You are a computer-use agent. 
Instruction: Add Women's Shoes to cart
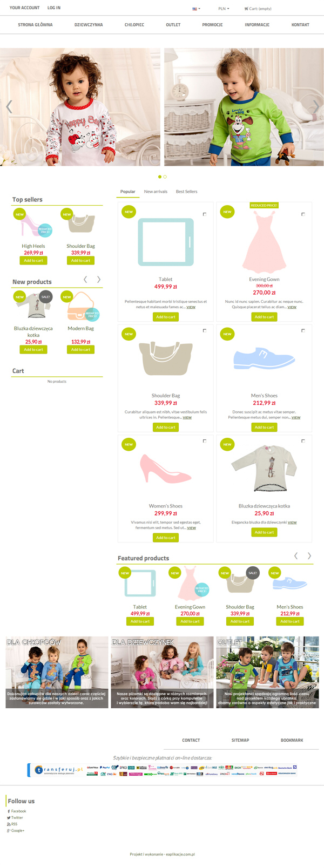tap(166, 538)
